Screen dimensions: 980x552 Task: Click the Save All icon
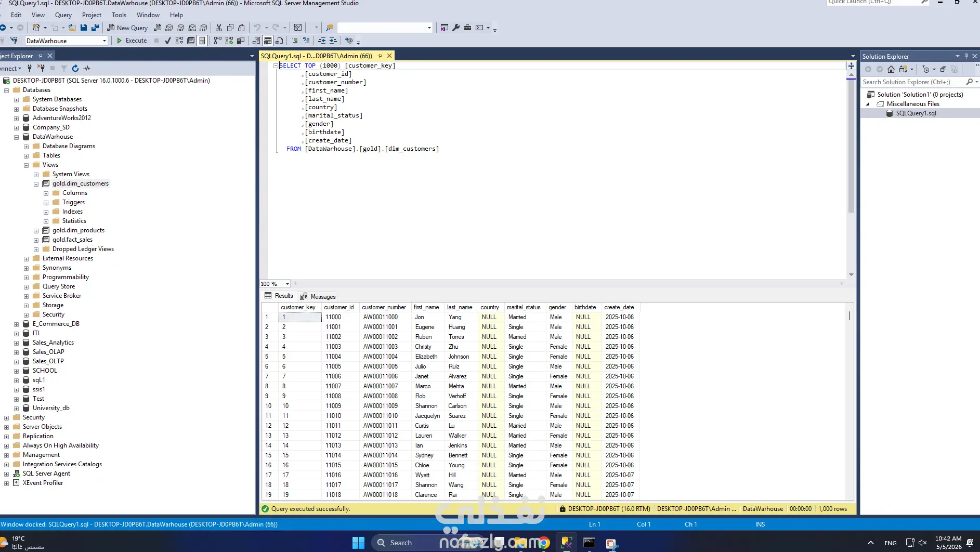pos(95,28)
